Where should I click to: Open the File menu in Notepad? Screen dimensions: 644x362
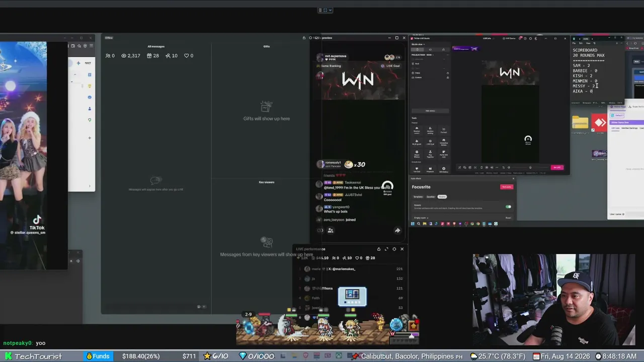pos(575,43)
